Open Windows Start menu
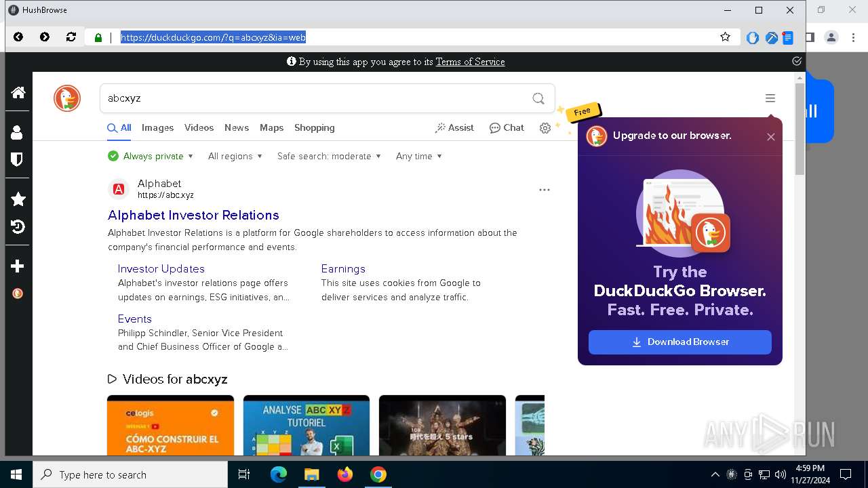This screenshot has width=868, height=488. (16, 474)
